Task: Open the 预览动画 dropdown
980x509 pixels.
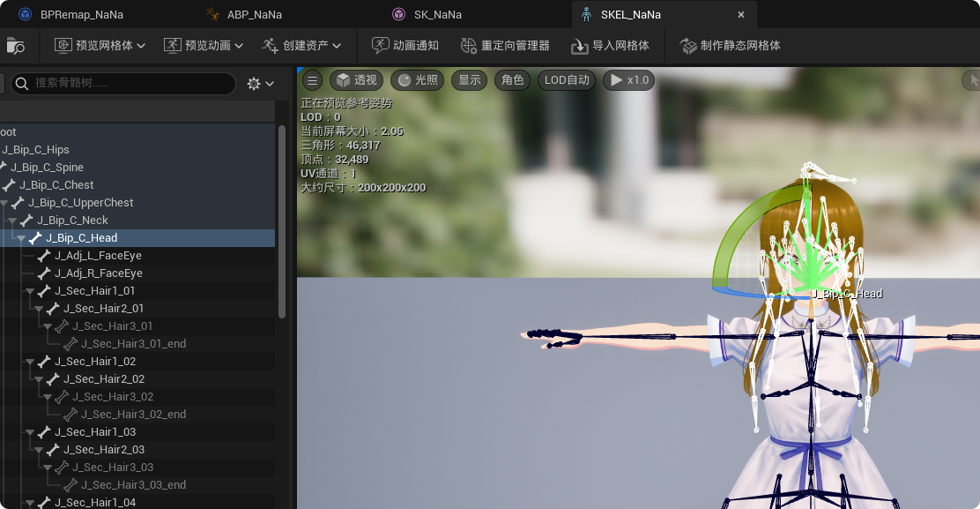Action: click(203, 46)
